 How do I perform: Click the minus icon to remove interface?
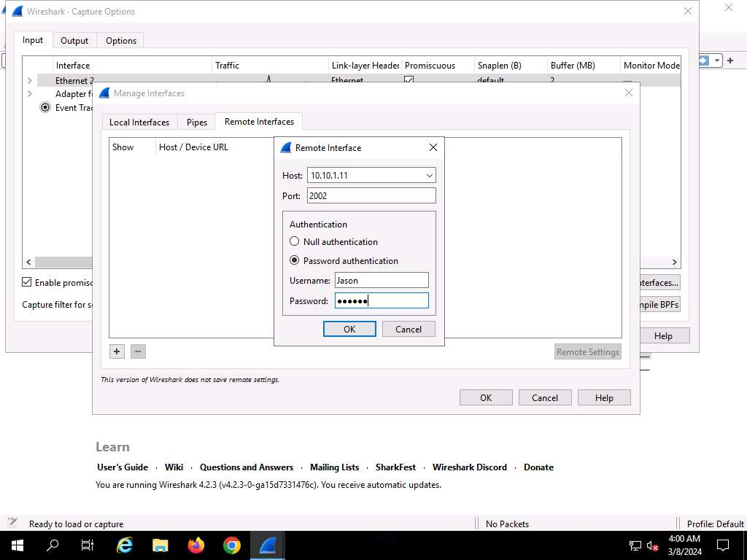click(138, 351)
